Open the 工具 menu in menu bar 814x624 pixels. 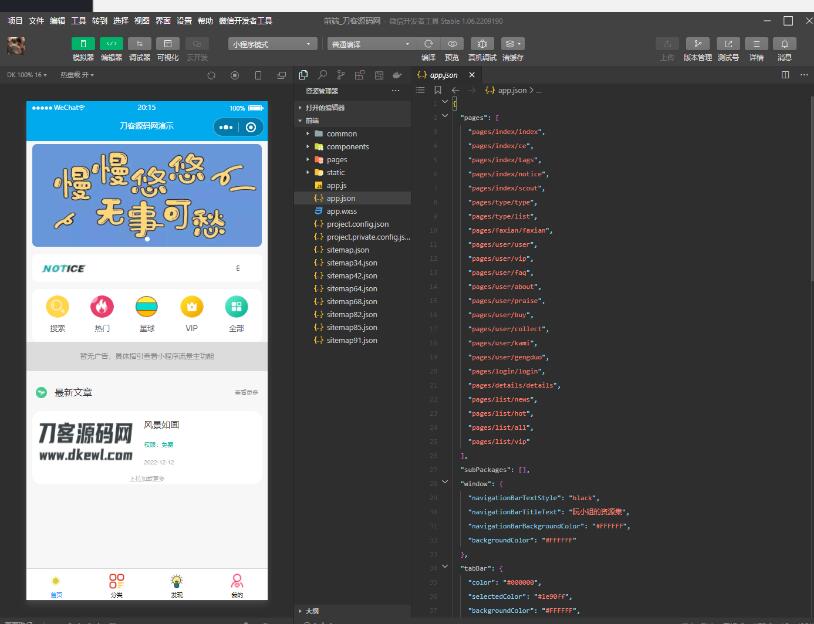[x=78, y=20]
